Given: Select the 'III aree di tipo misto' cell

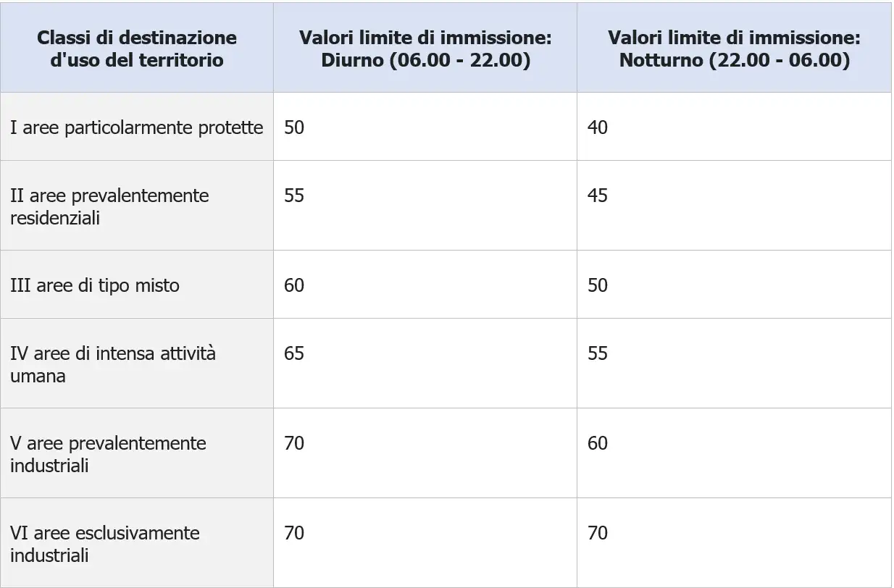Looking at the screenshot, I should (95, 285).
